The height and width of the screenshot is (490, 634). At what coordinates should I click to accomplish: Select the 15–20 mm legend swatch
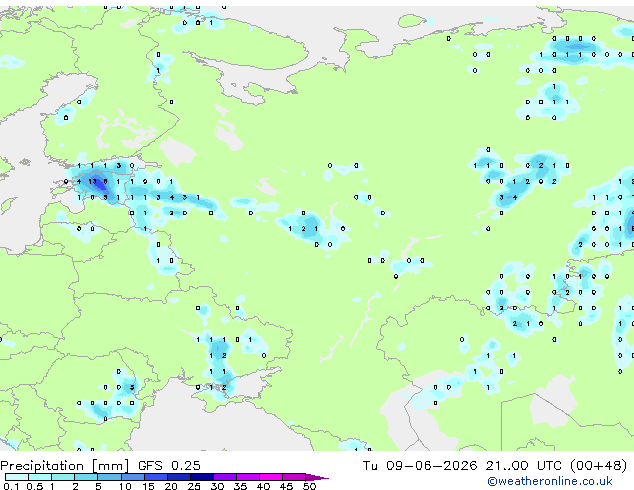[x=156, y=477]
